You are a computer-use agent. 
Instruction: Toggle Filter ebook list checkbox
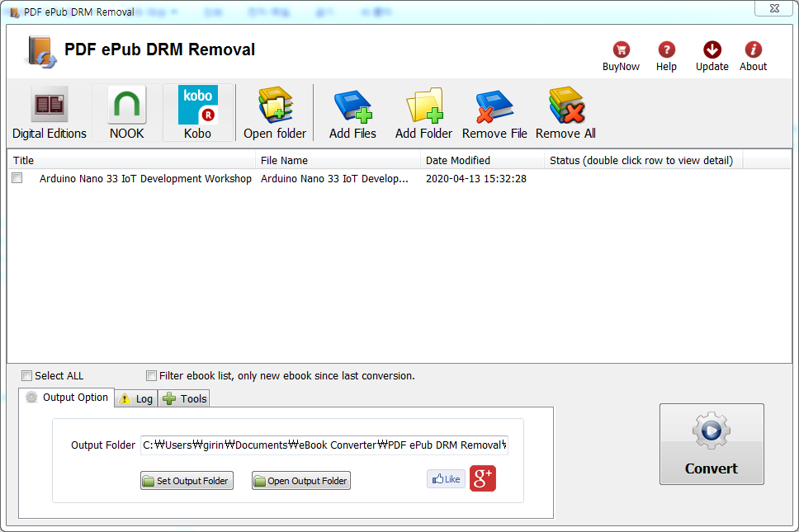[x=151, y=376]
